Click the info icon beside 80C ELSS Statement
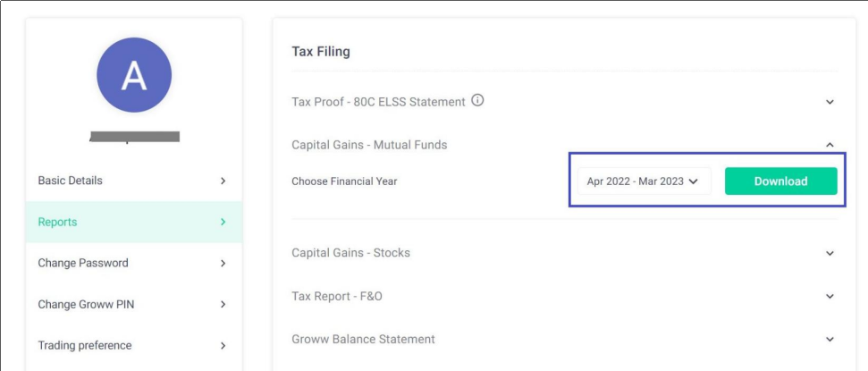This screenshot has width=868, height=371. click(477, 101)
